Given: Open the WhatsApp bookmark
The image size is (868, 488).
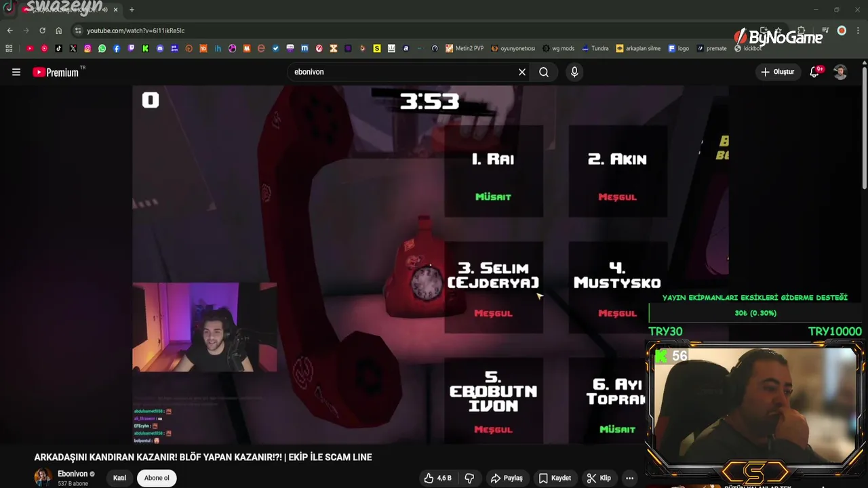Looking at the screenshot, I should click(x=102, y=49).
